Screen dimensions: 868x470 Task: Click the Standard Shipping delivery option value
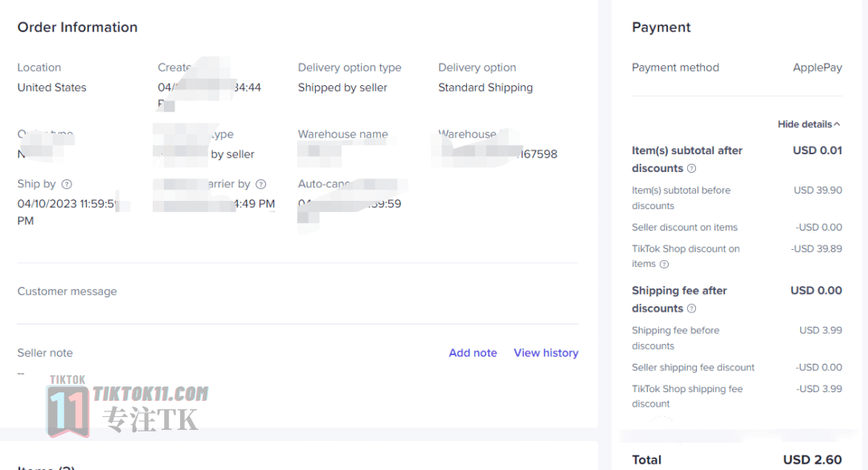(485, 88)
